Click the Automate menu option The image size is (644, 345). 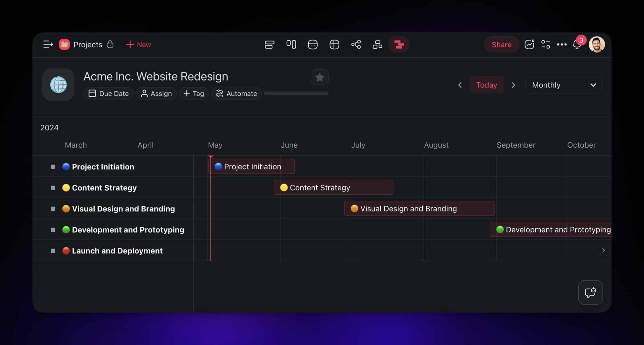tap(236, 93)
